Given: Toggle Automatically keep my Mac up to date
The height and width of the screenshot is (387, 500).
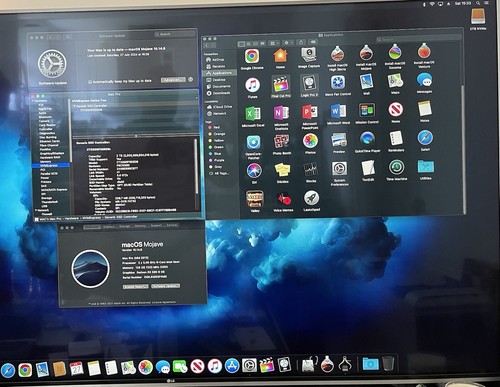Looking at the screenshot, I should click(90, 82).
